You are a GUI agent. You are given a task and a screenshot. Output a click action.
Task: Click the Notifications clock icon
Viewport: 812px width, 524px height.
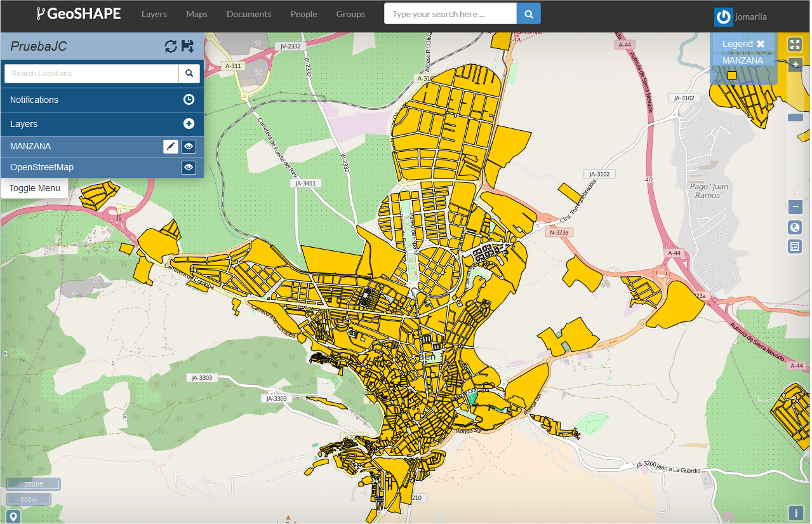click(x=189, y=100)
